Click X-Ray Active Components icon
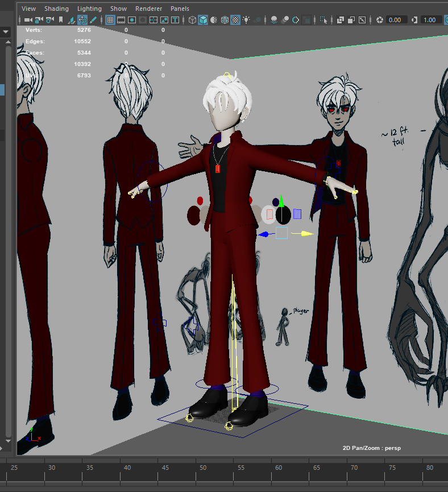The height and width of the screenshot is (492, 448). pos(351,20)
